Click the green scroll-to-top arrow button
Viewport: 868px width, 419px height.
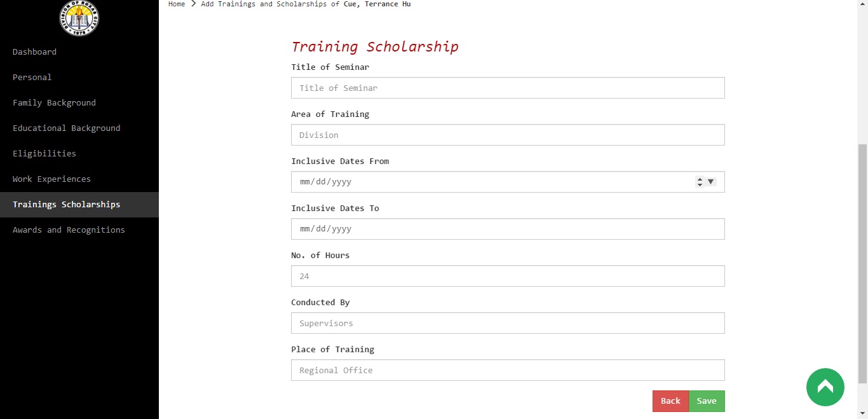point(825,387)
